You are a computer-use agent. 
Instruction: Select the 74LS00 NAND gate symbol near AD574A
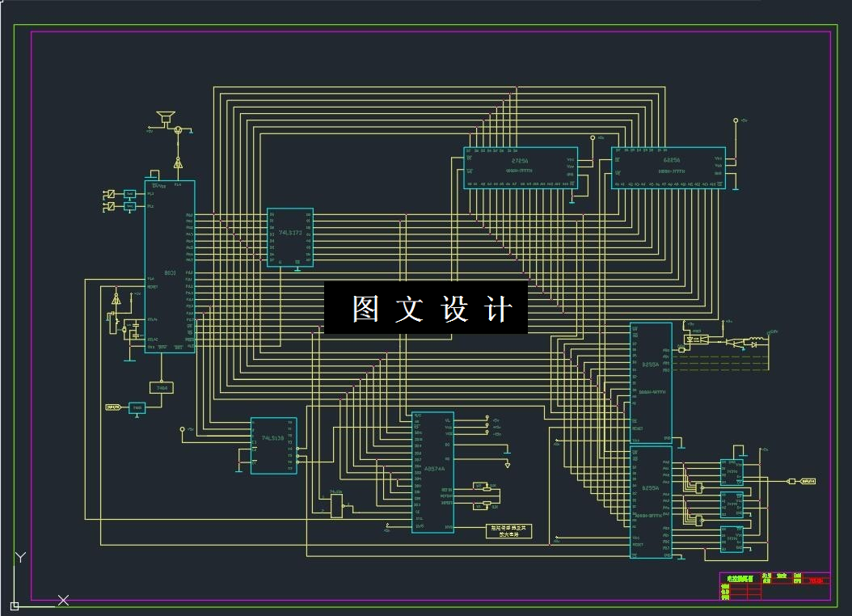tap(337, 505)
